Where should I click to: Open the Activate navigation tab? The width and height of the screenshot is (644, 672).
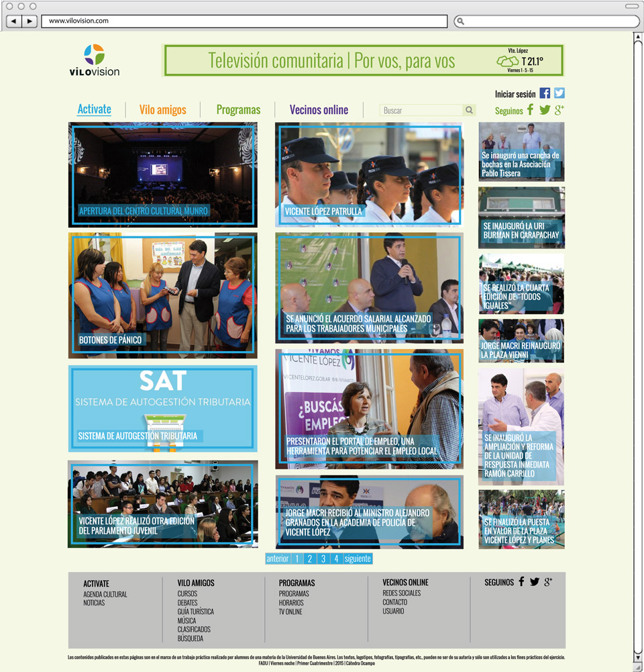tap(94, 109)
